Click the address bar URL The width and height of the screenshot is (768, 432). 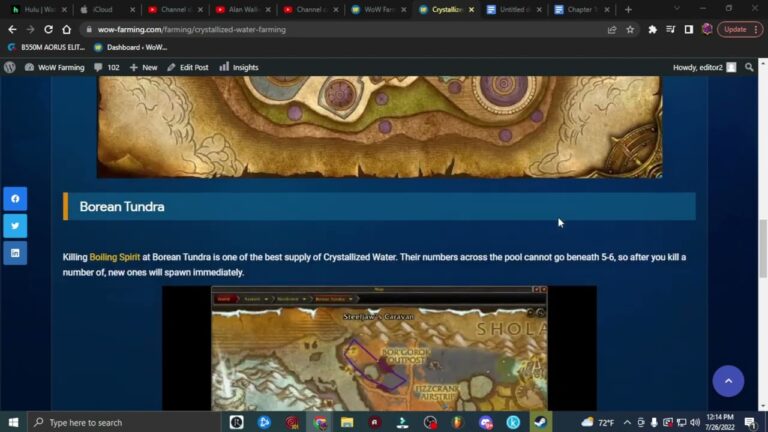pos(192,29)
